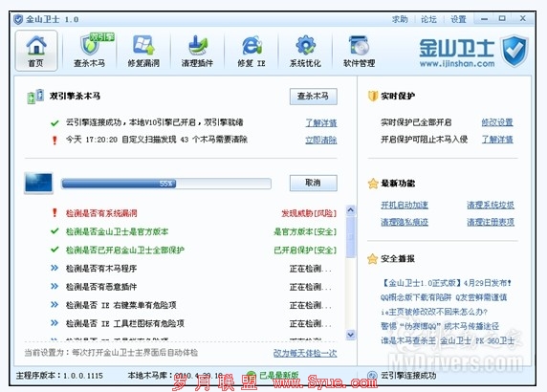
Task: Click the www.ijinshan.com text
Action: (457, 64)
